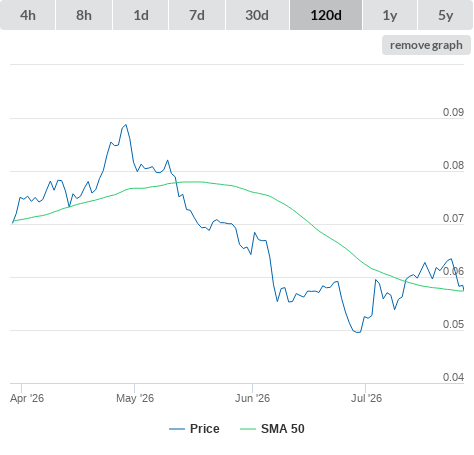Viewport: 474px width, 455px height.
Task: Click the Jun '26 axis tick
Action: [252, 388]
